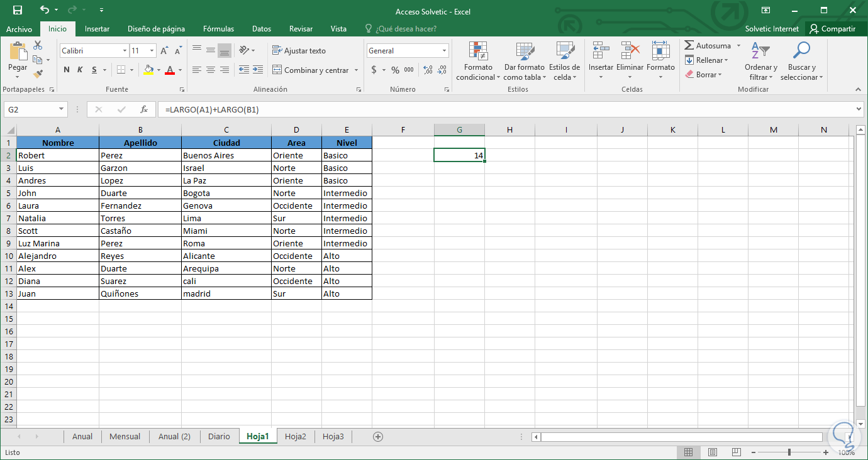Expand the General number format dropdown

click(x=444, y=51)
